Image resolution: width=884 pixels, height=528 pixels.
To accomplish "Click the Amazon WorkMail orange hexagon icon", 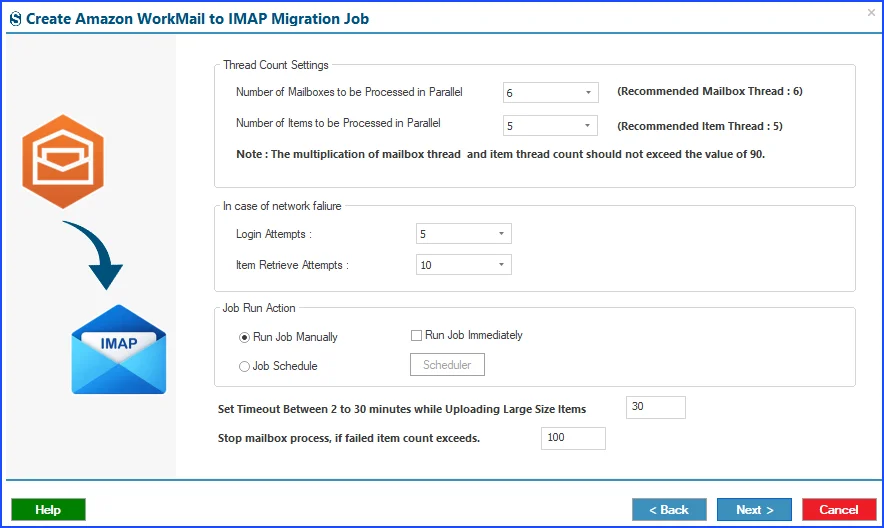I will 63,161.
